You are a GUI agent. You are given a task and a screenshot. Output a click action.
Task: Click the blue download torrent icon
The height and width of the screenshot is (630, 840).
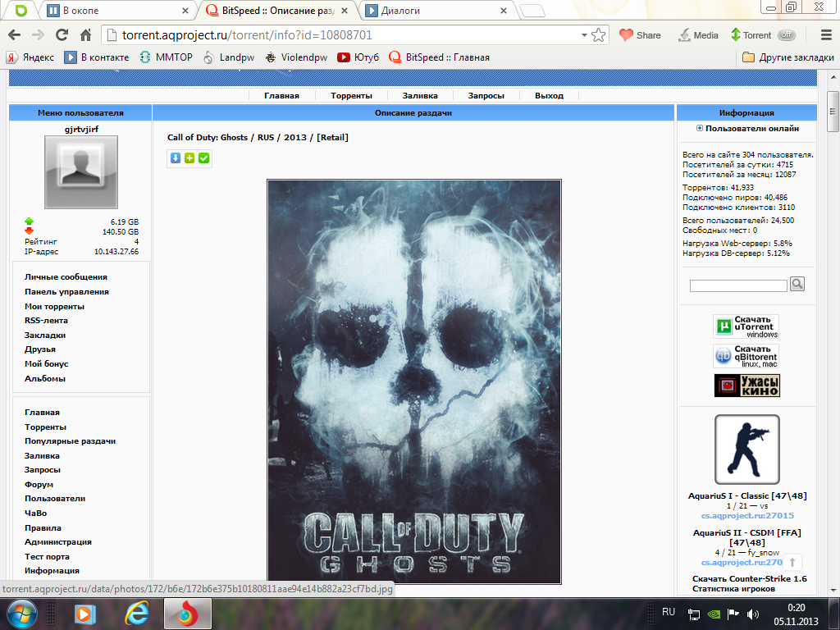pos(176,158)
